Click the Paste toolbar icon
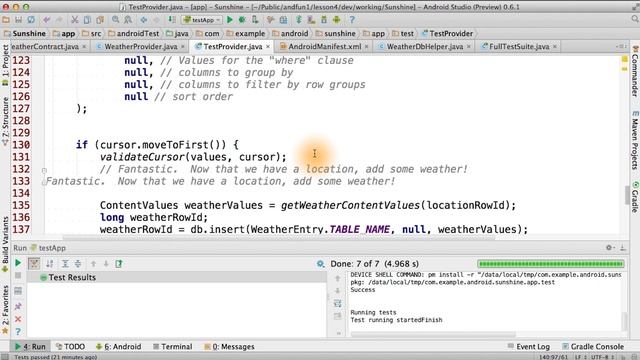The width and height of the screenshot is (640, 360). (x=100, y=20)
